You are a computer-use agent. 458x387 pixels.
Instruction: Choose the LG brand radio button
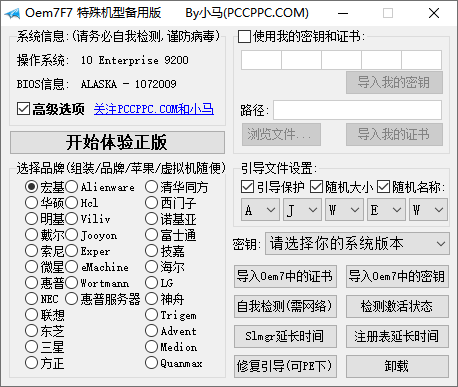click(151, 283)
